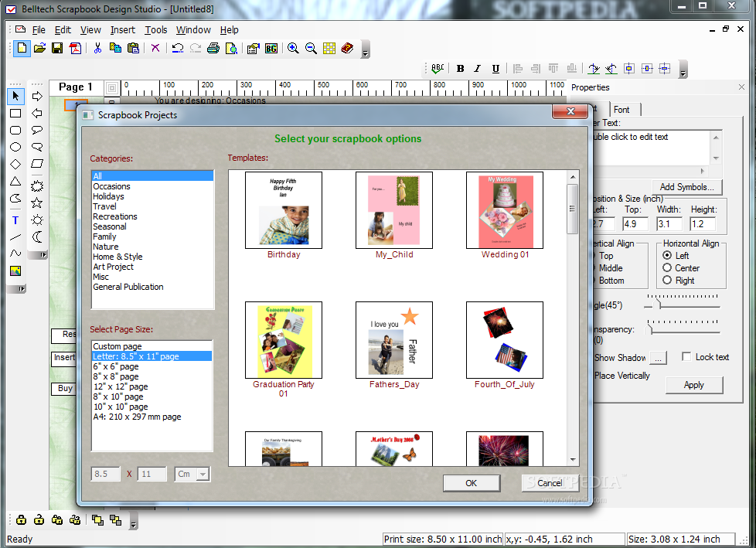Select the ellipse shape tool
The image size is (756, 548).
(15, 147)
